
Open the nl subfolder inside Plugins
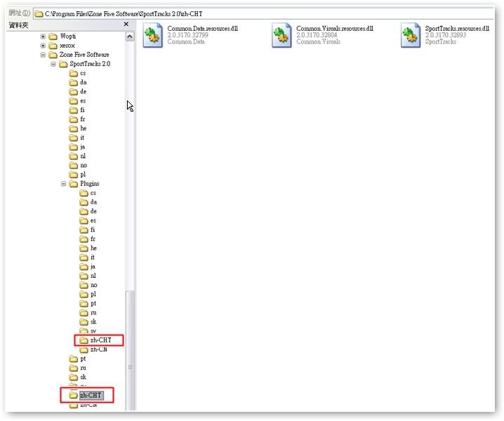88,276
